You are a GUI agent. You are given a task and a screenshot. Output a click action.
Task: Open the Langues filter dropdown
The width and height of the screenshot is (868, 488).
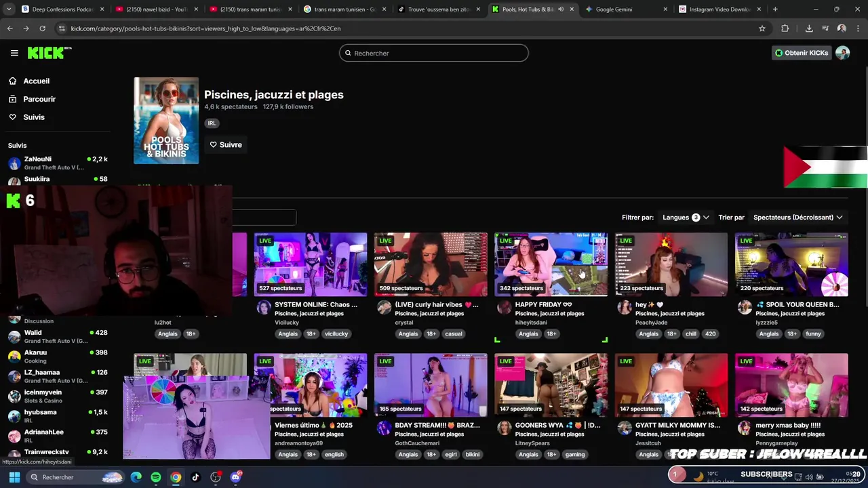(686, 218)
